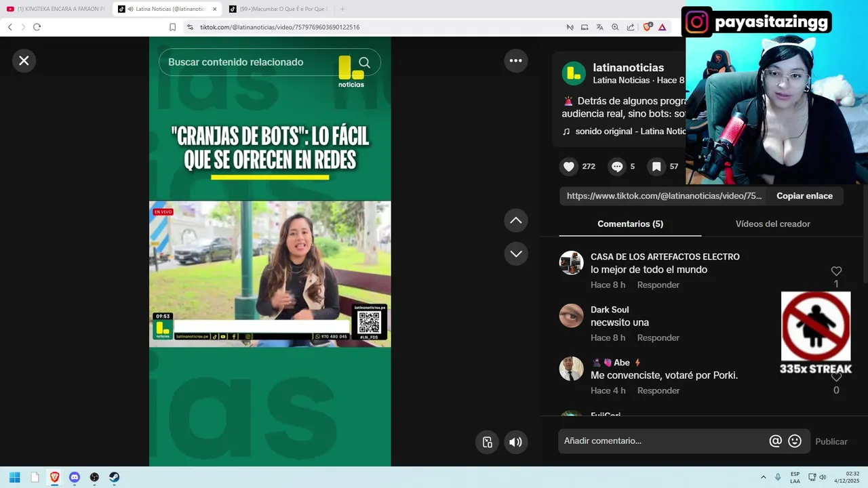The width and height of the screenshot is (868, 488).
Task: Go to next video with down chevron
Action: click(x=516, y=253)
